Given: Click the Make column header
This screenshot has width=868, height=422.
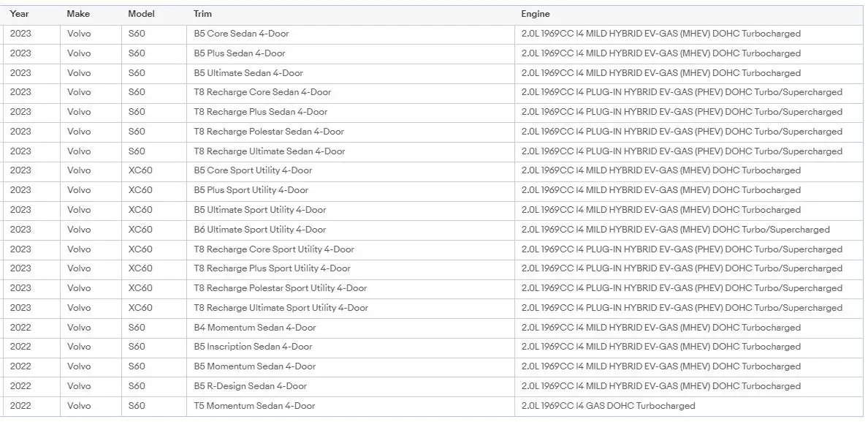Looking at the screenshot, I should pos(78,14).
